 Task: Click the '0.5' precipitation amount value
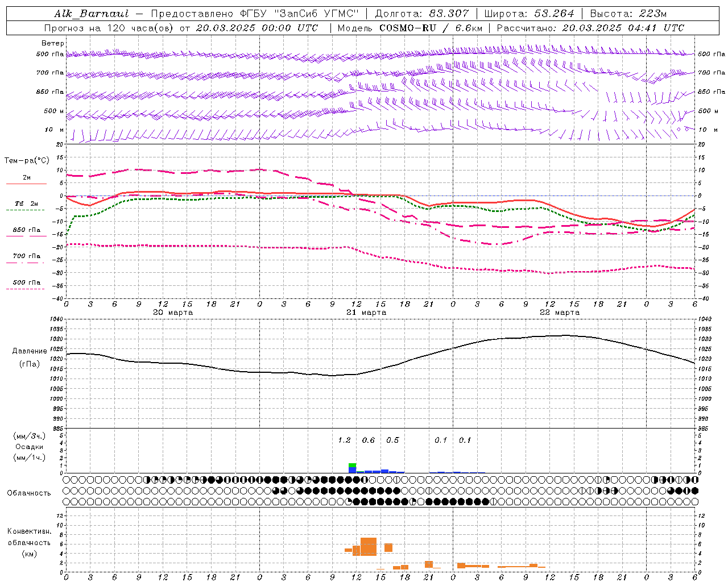coord(392,440)
